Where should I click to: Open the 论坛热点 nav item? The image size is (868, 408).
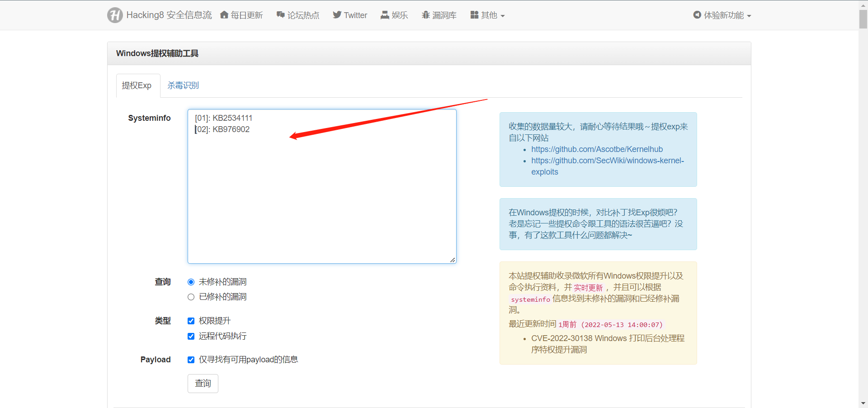click(298, 15)
